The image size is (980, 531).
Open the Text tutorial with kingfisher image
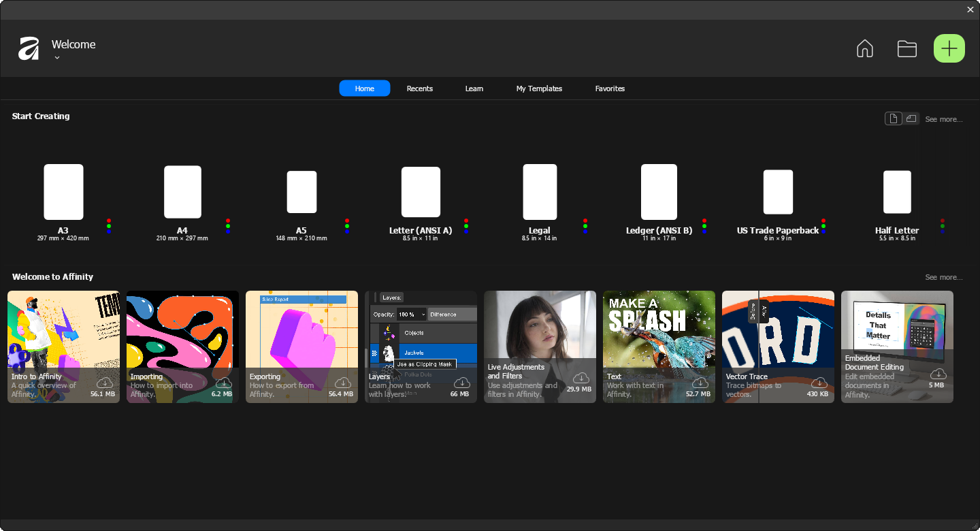pos(659,347)
